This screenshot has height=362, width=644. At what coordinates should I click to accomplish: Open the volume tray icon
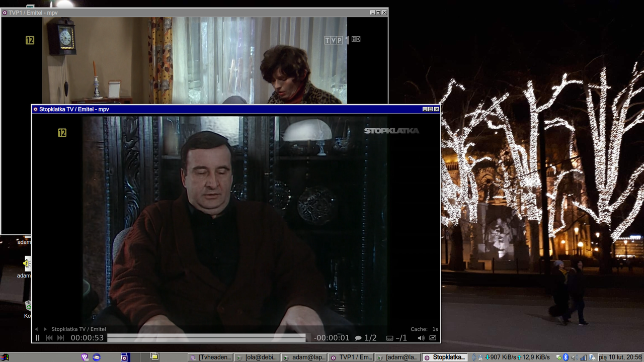[x=574, y=357]
